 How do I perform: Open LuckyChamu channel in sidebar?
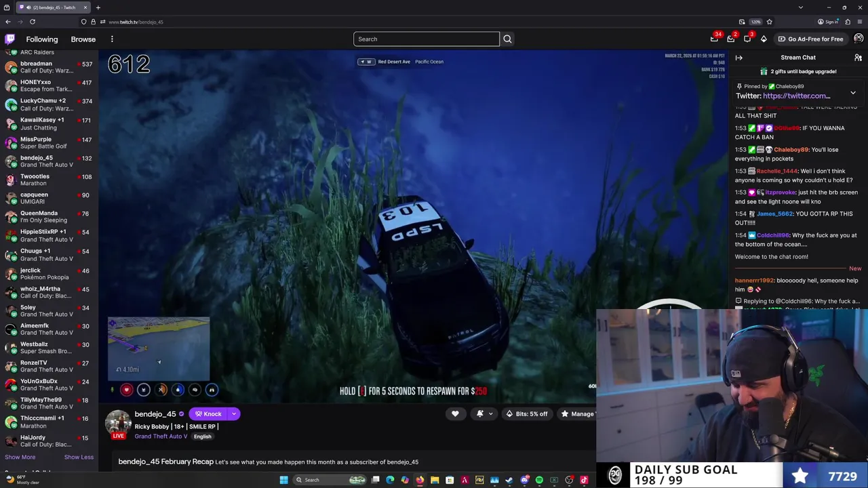(49, 104)
